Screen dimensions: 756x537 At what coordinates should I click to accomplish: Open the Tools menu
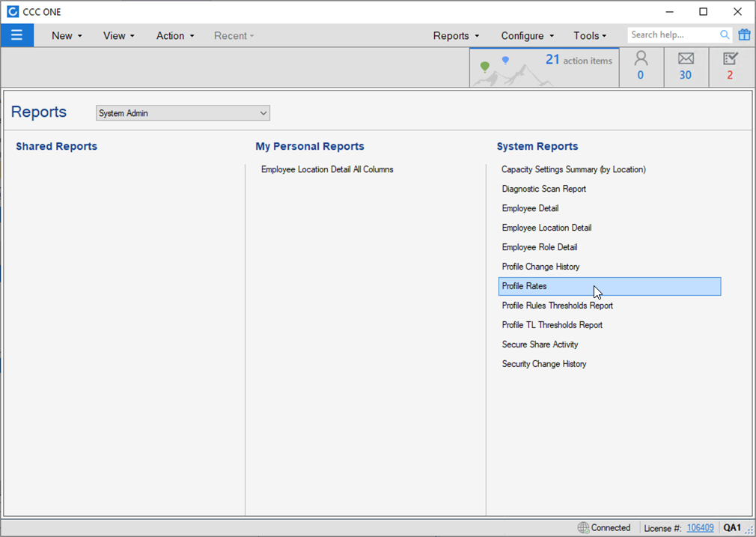coord(590,36)
